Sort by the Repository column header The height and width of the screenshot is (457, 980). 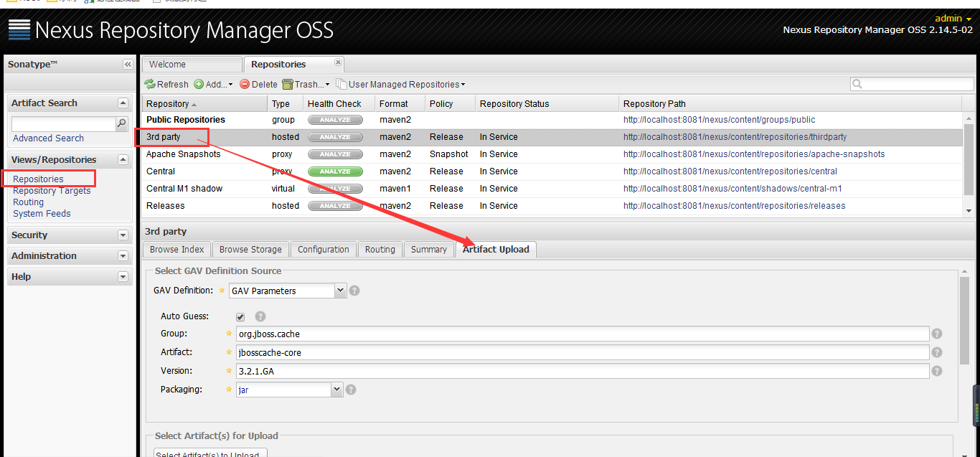click(204, 104)
